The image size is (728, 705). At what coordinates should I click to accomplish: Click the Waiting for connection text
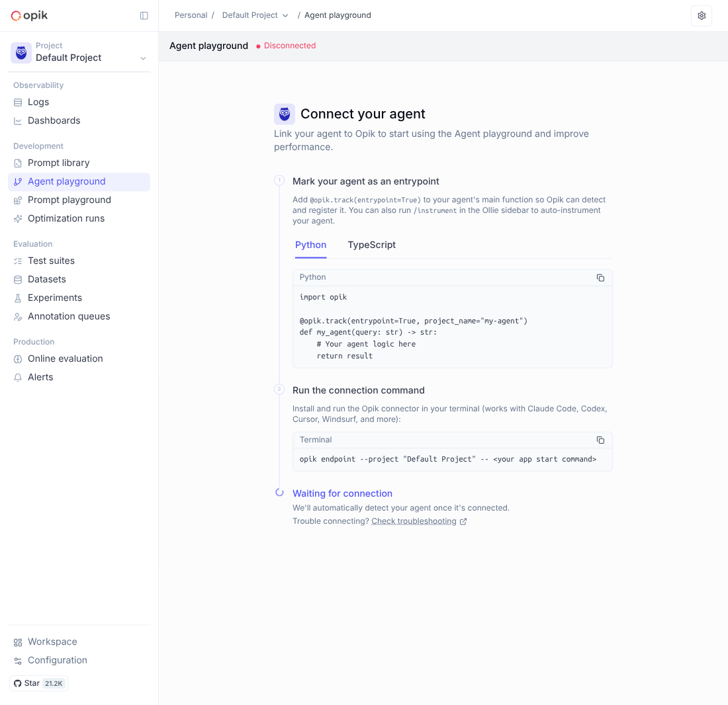342,493
